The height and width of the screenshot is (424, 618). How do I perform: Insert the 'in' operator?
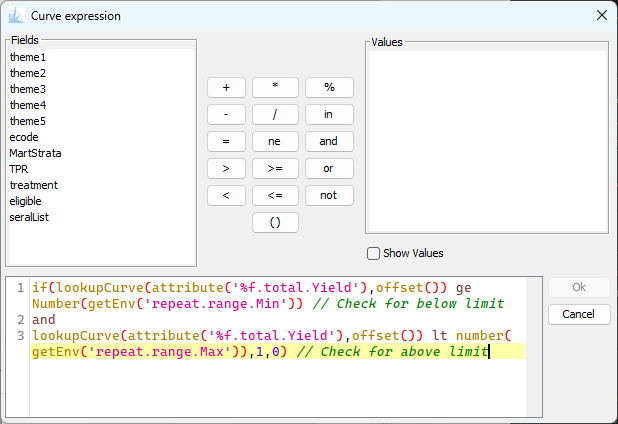(329, 114)
